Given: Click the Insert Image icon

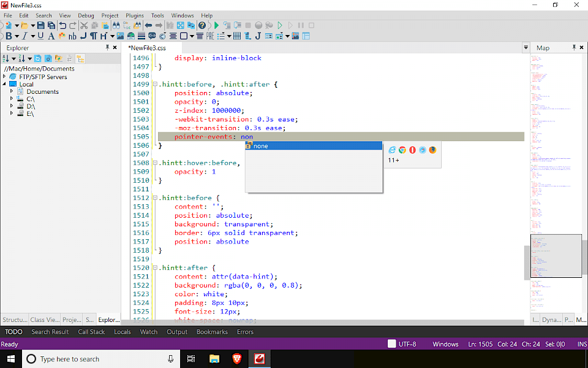Looking at the screenshot, I should point(121,36).
